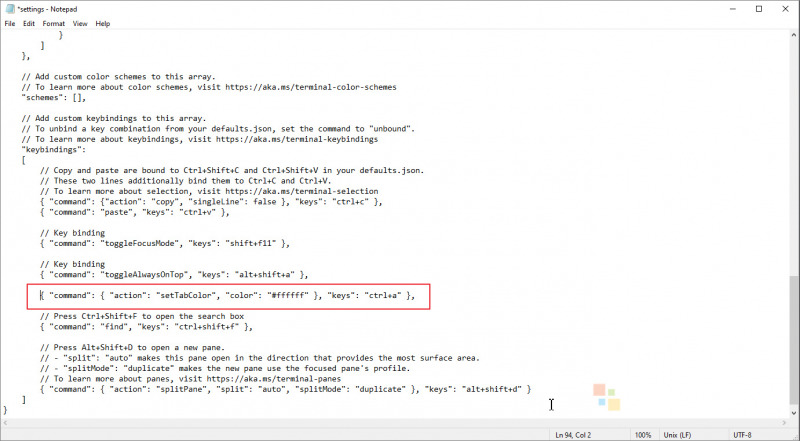Click the terminal-selection URL comment line
Viewport: 800px width, 441px height.
click(209, 191)
